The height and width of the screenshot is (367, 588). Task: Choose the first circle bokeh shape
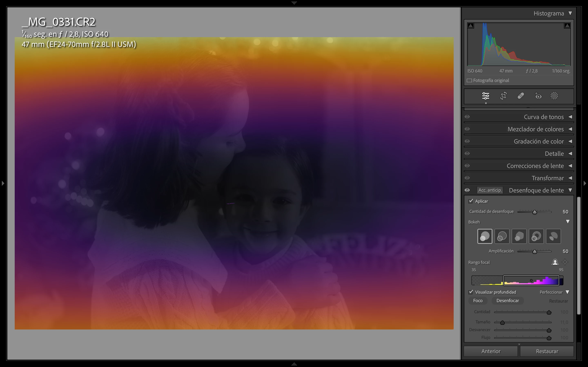coord(485,236)
